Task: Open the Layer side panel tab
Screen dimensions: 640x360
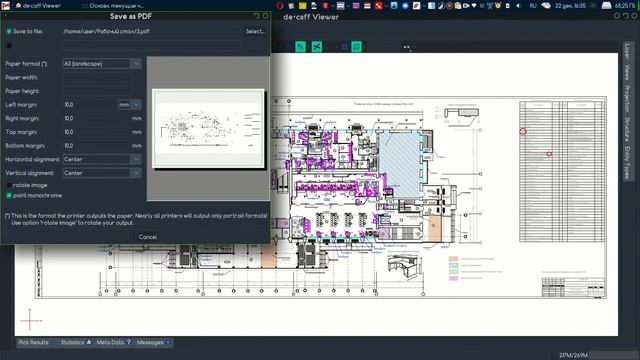Action: 627,51
